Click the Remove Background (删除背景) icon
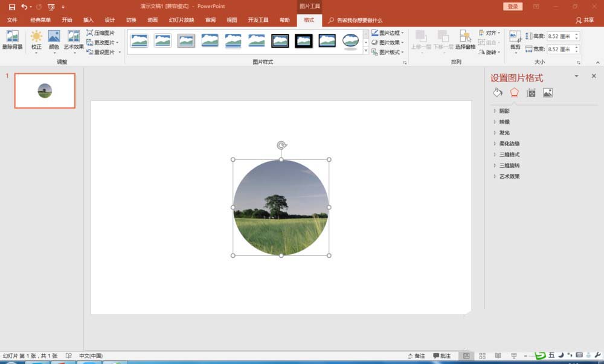Viewport: 604px width, 364px height. [x=12, y=40]
